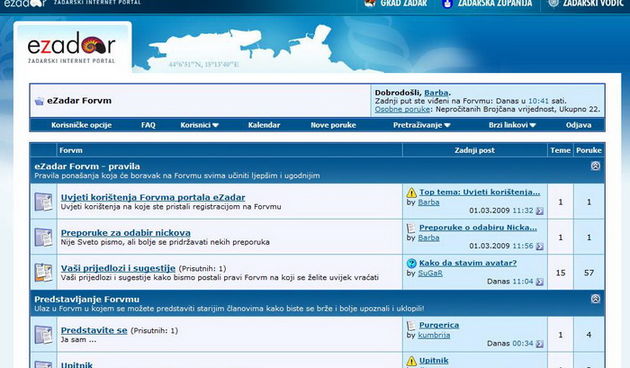Open the Upitnik forum title link
Screen dimensions: 630x368
tap(77, 364)
